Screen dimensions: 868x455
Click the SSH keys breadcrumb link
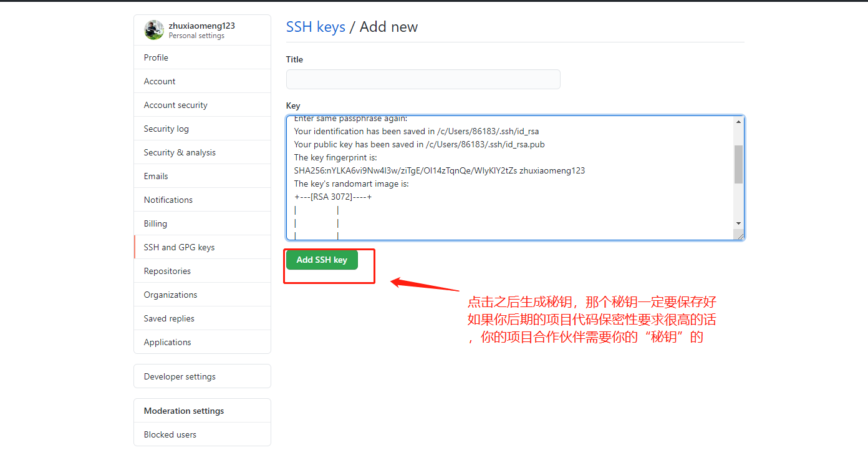tap(316, 27)
